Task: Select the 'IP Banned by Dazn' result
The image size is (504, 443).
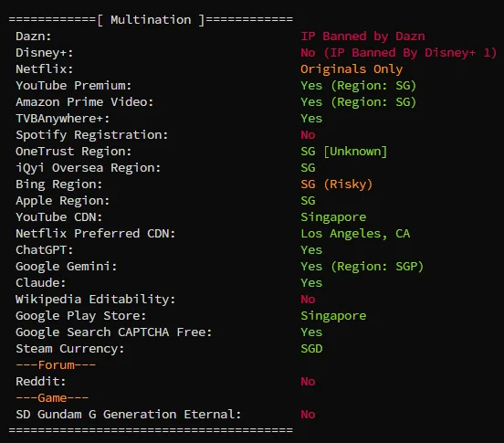Action: [x=362, y=37]
